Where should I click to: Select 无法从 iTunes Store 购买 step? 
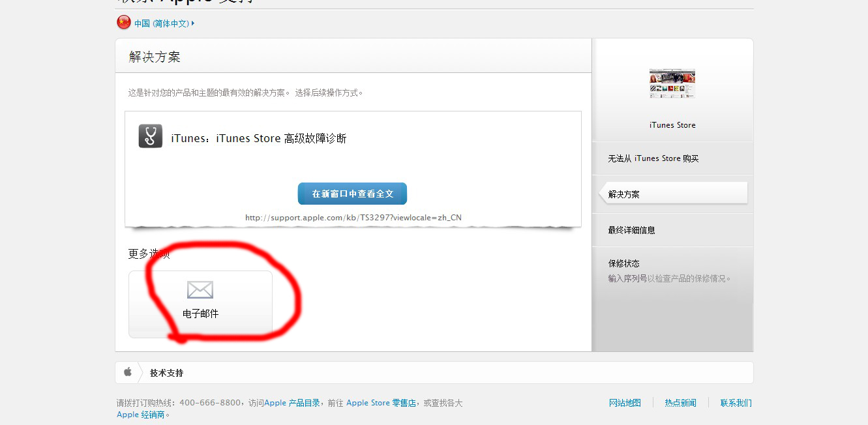click(x=653, y=158)
